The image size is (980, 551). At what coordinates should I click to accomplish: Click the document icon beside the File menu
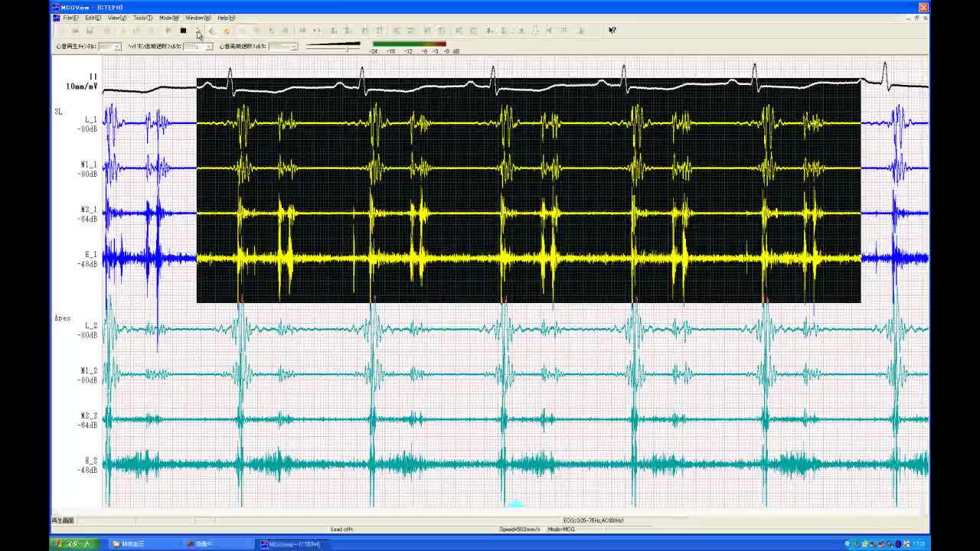[x=56, y=18]
